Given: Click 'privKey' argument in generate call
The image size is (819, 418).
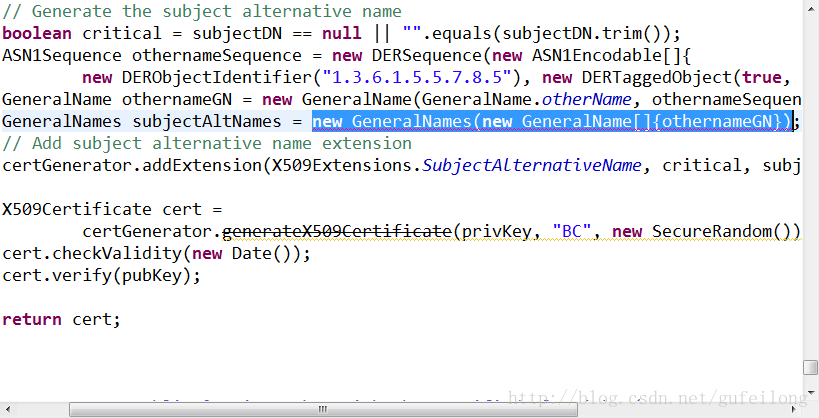Looking at the screenshot, I should [497, 231].
